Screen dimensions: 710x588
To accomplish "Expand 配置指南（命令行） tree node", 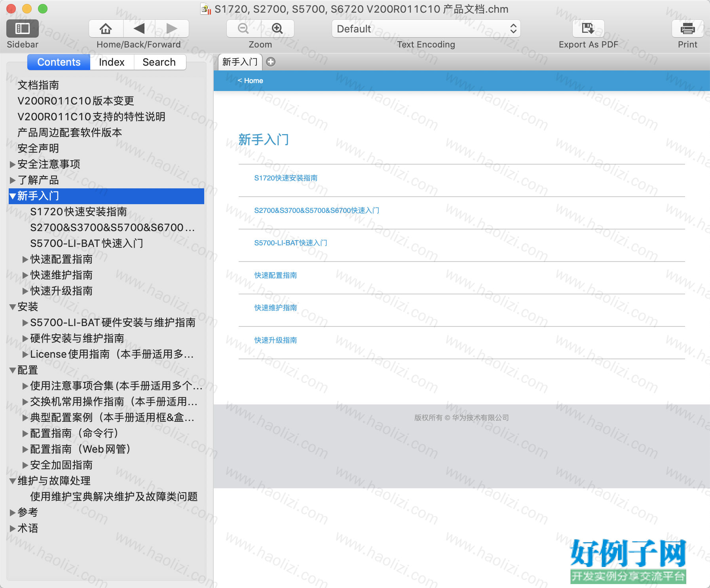I will point(25,433).
